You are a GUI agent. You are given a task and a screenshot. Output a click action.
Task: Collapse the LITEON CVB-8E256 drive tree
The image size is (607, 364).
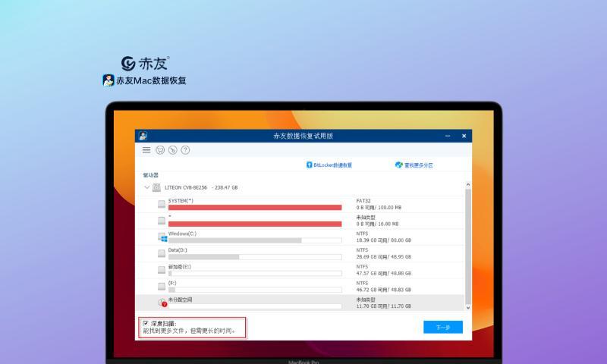click(x=146, y=187)
